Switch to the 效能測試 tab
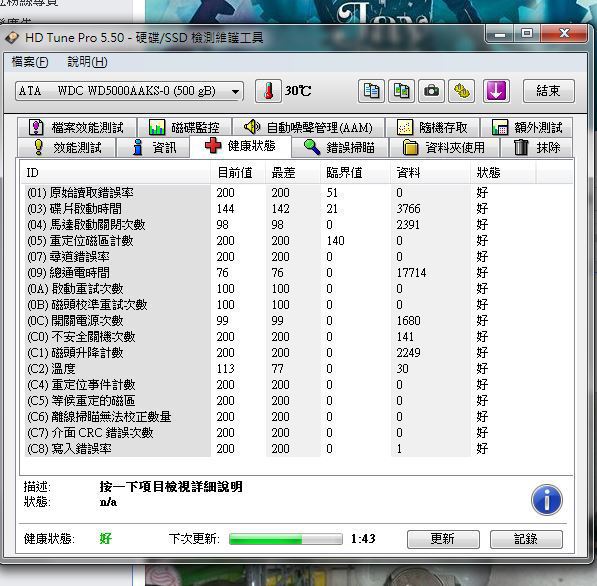 click(67, 147)
